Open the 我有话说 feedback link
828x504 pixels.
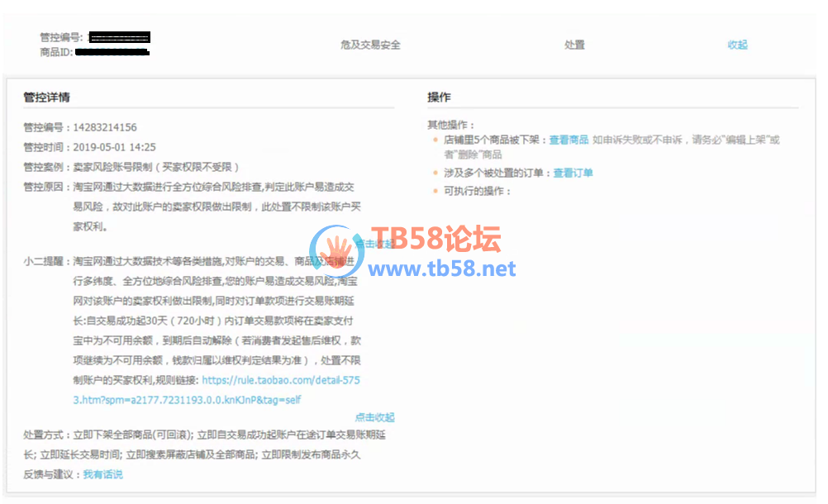[103, 474]
